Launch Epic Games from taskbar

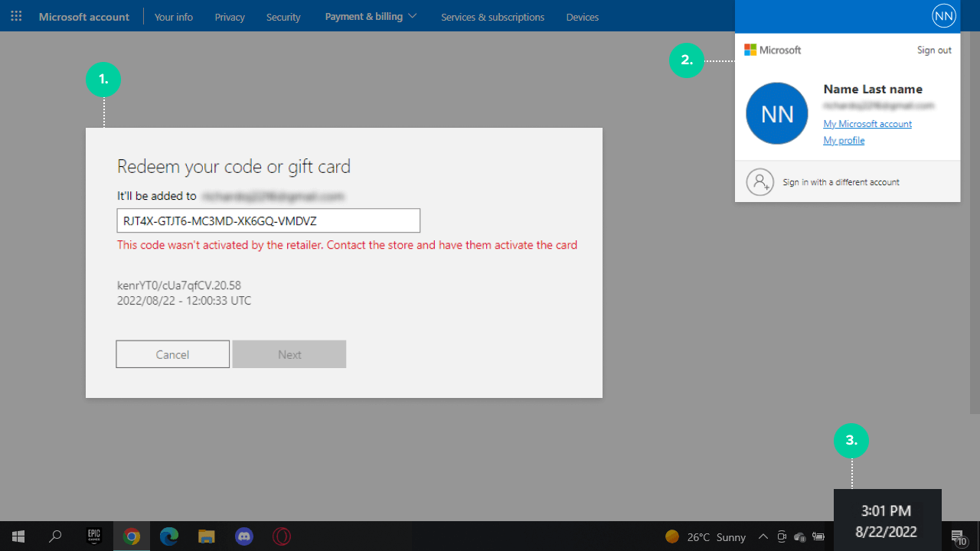(93, 536)
